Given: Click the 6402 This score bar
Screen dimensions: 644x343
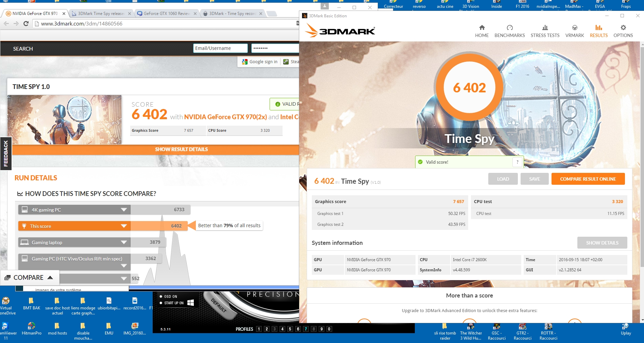Looking at the screenshot, I should point(159,226).
